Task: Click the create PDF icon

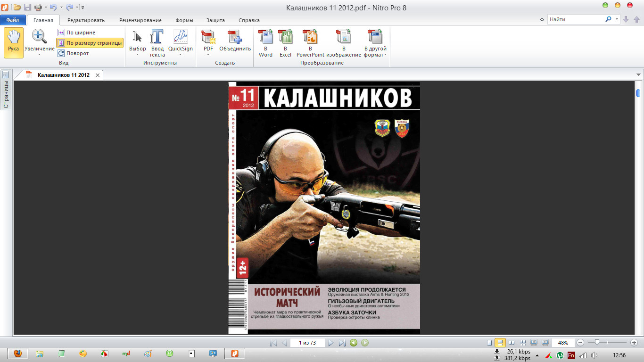Action: [x=208, y=37]
